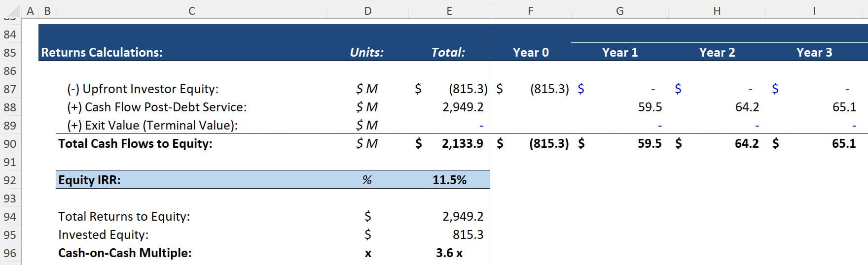
Task: Click the 3.6 x multiple value
Action: coord(449,253)
